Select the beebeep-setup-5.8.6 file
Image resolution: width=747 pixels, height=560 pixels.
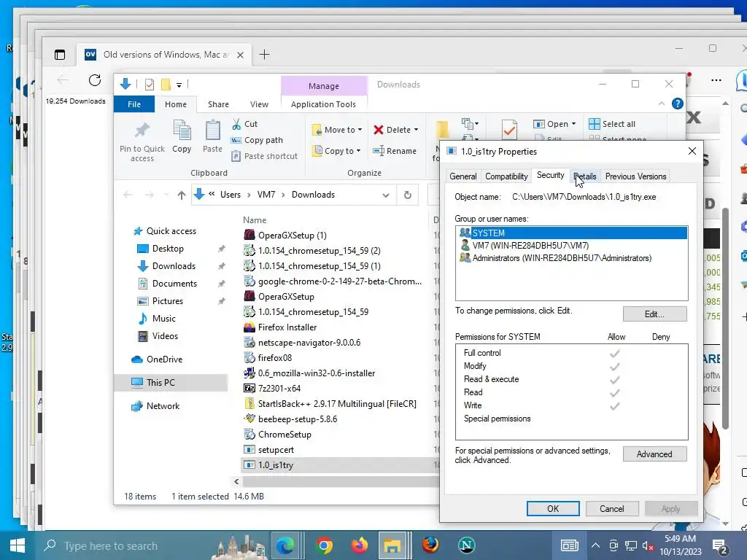coord(298,419)
